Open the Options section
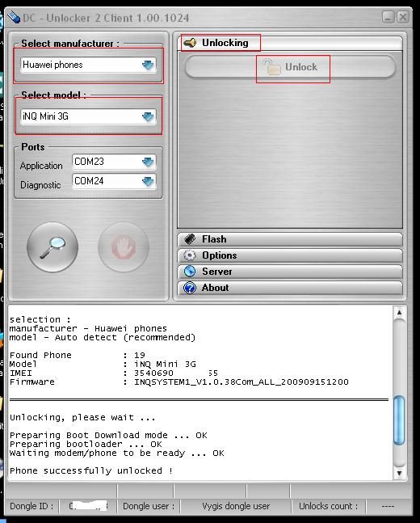Image resolution: width=420 pixels, height=523 pixels. coord(290,255)
